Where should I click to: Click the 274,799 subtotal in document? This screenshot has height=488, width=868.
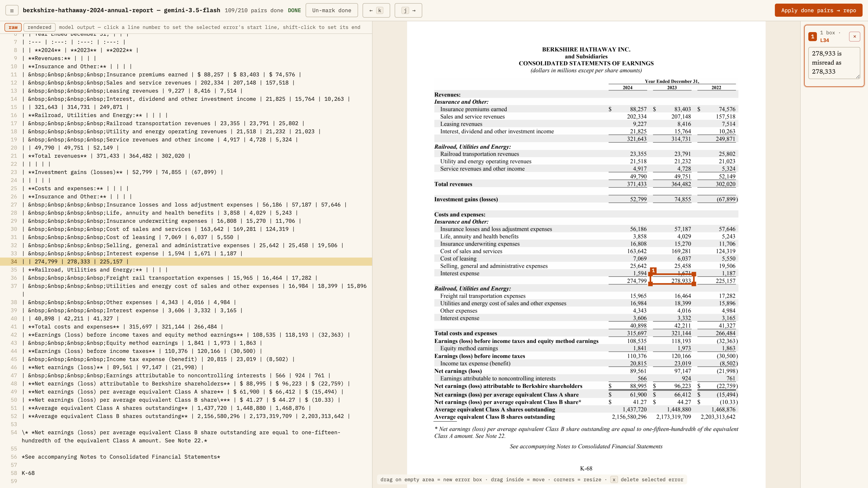tap(637, 281)
